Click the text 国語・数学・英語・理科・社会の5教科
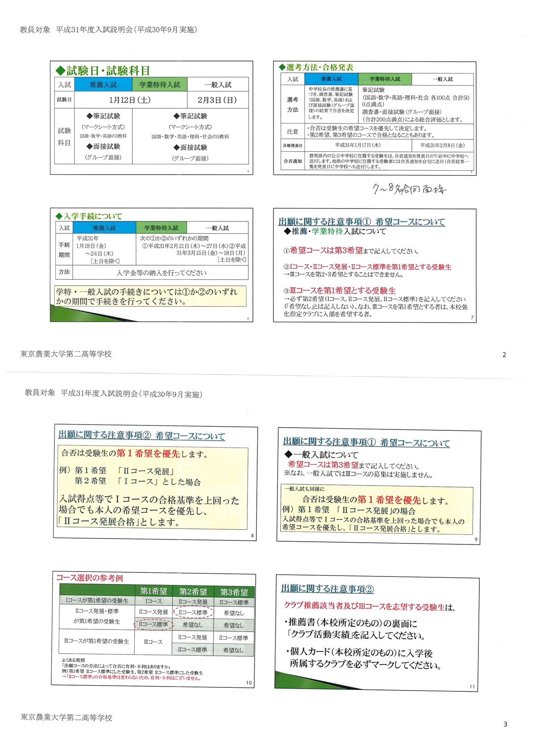 click(190, 137)
